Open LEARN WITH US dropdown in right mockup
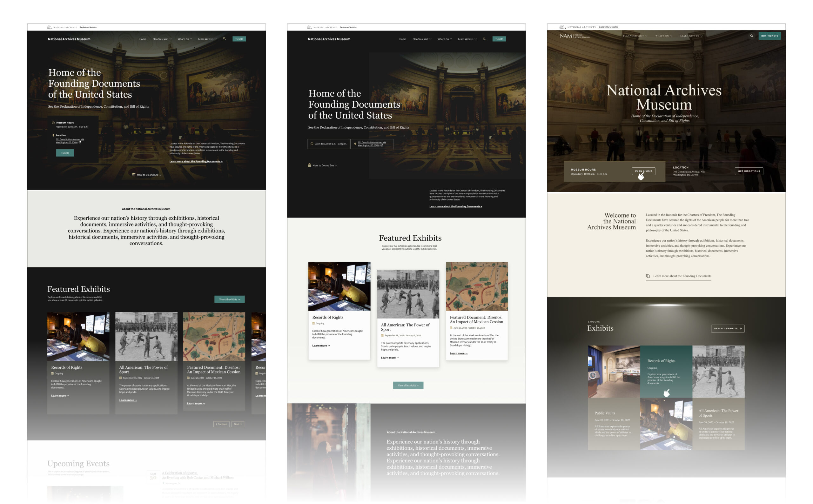 pos(691,36)
